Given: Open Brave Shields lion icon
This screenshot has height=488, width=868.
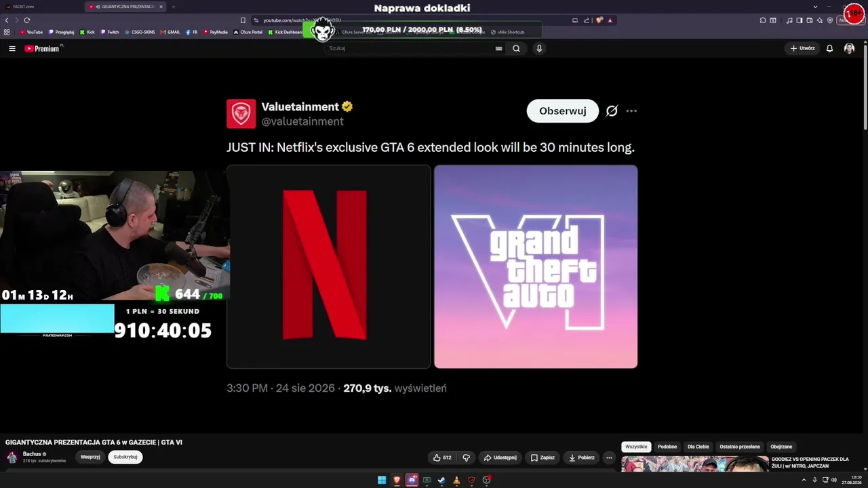Looking at the screenshot, I should point(599,20).
